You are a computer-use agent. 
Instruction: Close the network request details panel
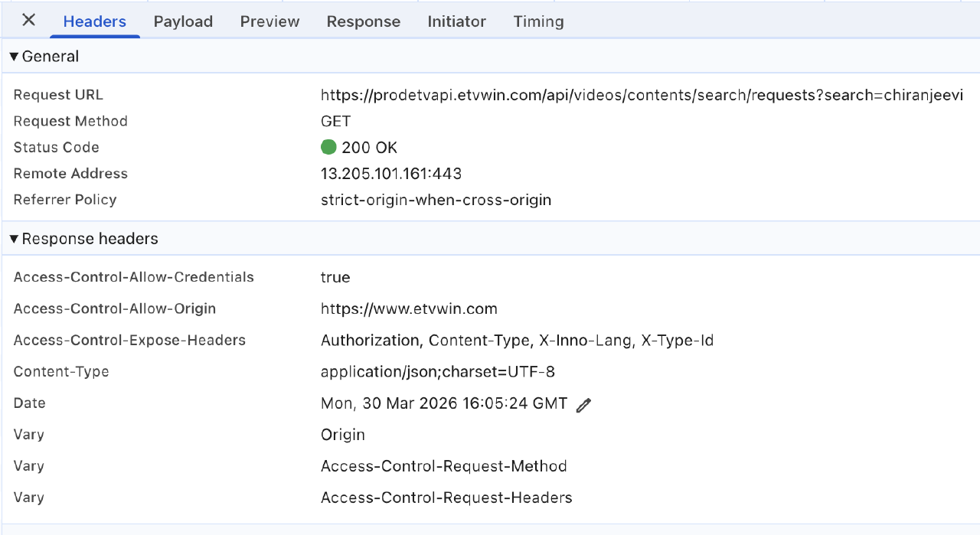coord(28,21)
